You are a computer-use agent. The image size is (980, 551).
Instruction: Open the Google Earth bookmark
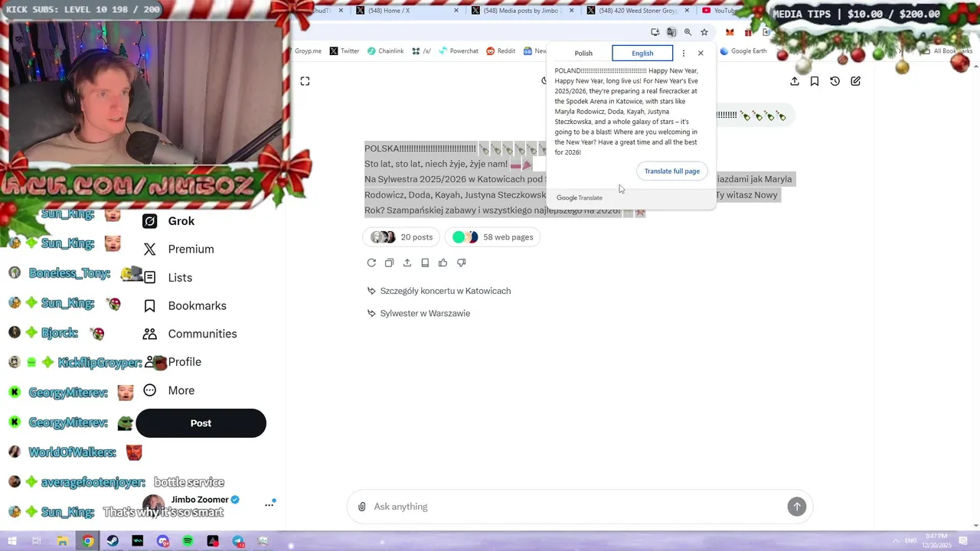(x=743, y=51)
